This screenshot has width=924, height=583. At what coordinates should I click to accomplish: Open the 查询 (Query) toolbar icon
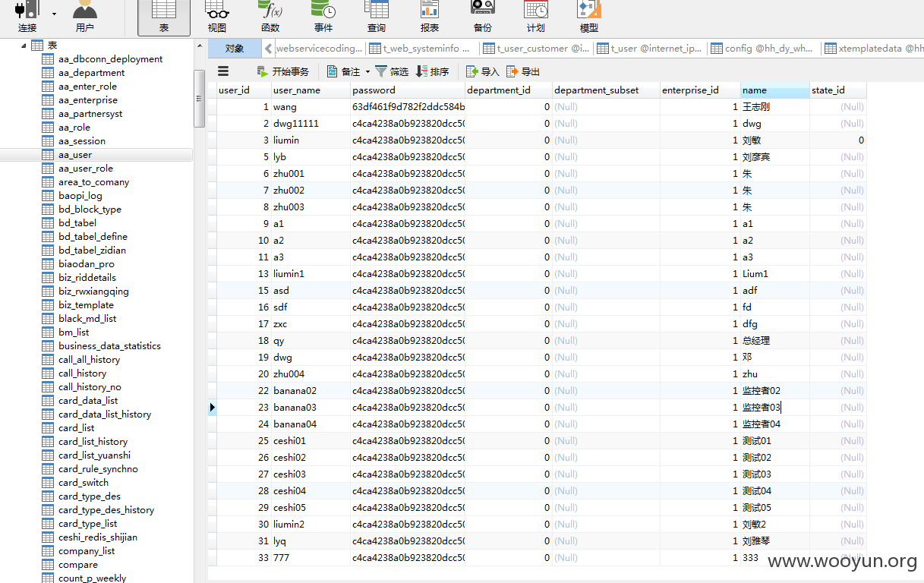point(377,17)
